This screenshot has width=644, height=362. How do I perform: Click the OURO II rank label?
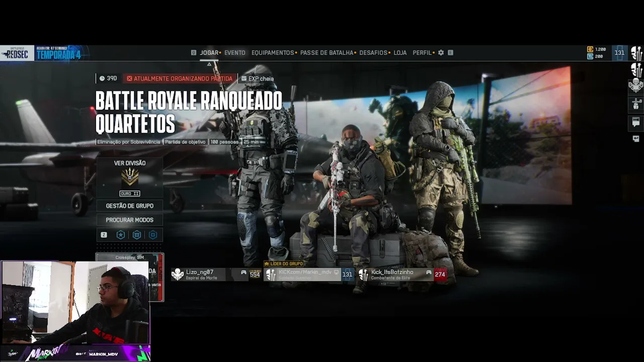(x=130, y=194)
